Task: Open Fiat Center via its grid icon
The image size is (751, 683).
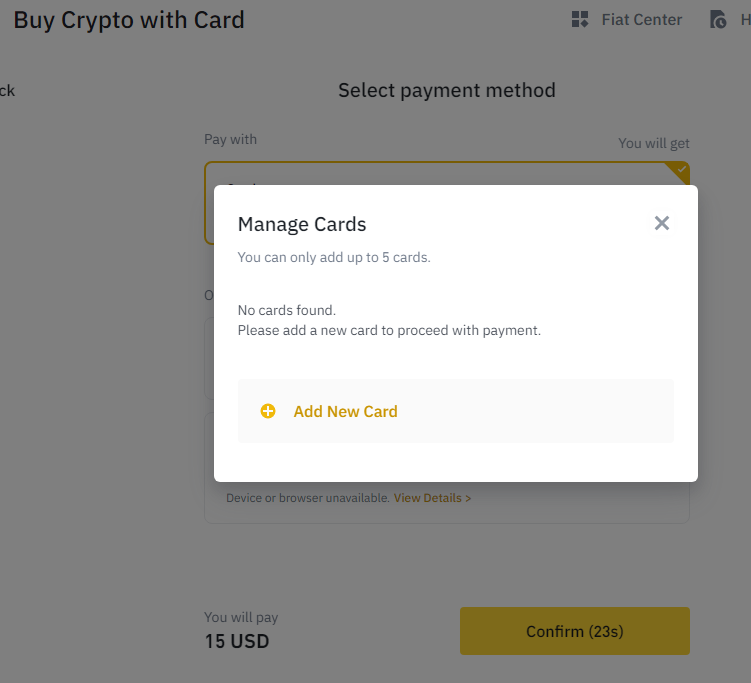Action: coord(580,20)
